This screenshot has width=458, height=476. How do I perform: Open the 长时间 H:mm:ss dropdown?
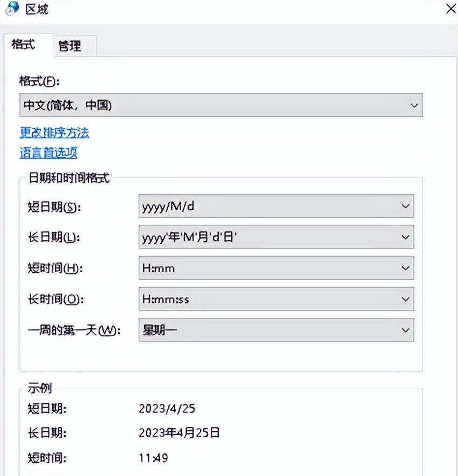pyautogui.click(x=276, y=299)
